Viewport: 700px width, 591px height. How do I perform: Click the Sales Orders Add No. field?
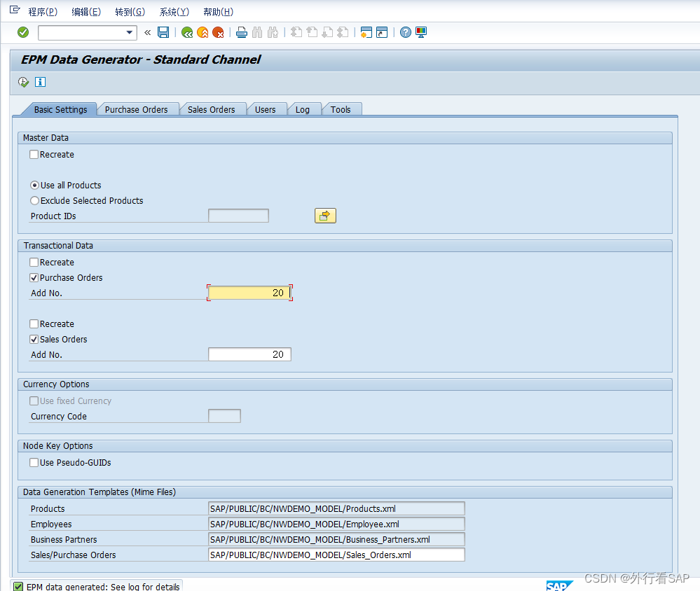(249, 354)
